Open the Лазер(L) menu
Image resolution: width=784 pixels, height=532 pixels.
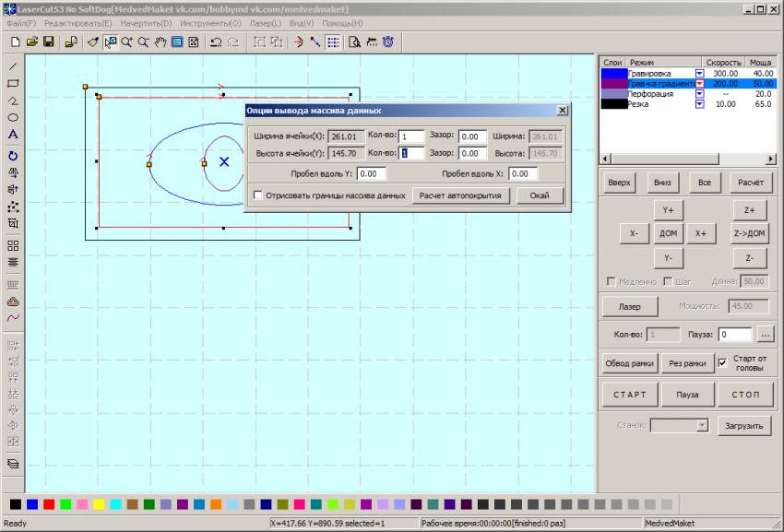pyautogui.click(x=267, y=22)
